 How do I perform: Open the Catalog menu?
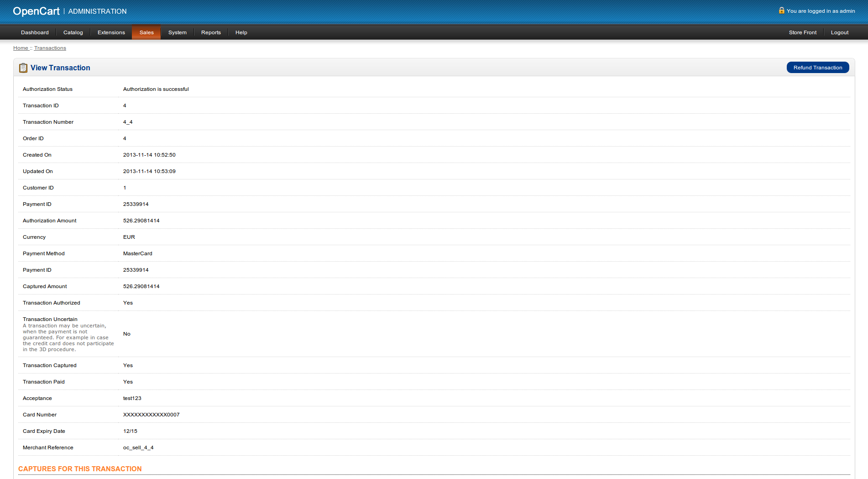(x=73, y=32)
